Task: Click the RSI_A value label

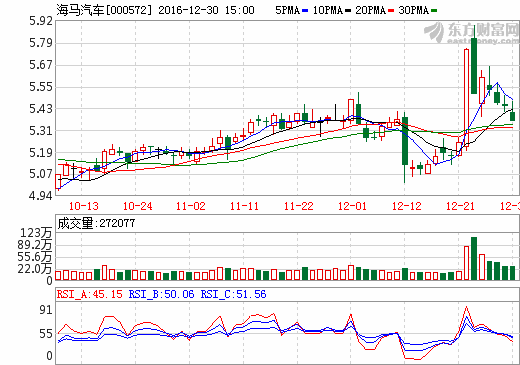Action: (x=89, y=294)
